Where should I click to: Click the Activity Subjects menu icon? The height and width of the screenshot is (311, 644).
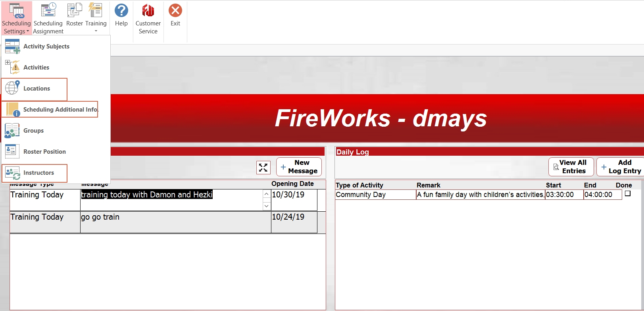(12, 46)
